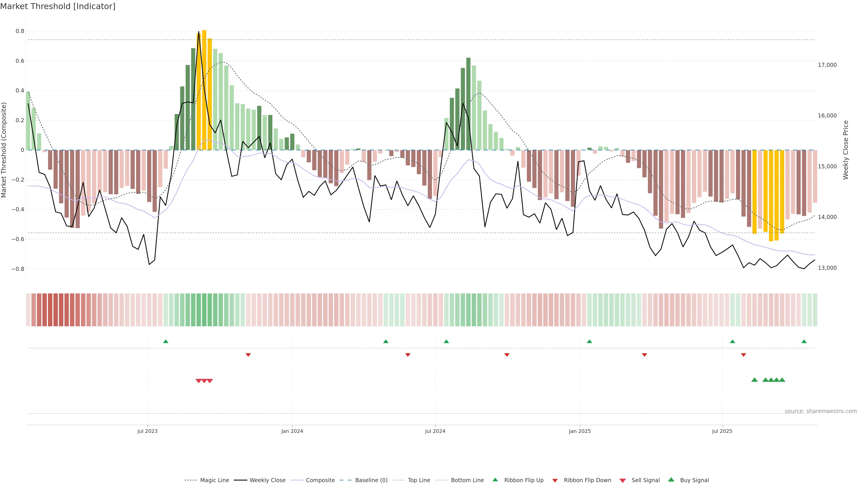868x488 pixels.
Task: Select the Jul 2024 x-axis label
Action: point(435,431)
